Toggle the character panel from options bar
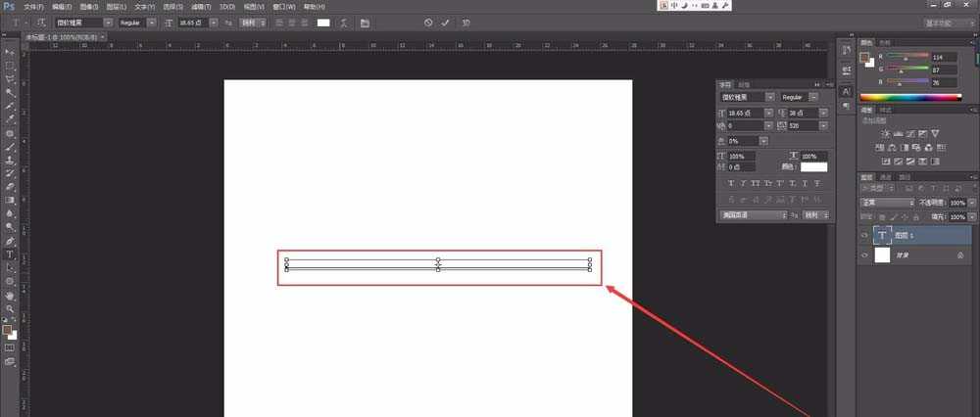This screenshot has width=980, height=417. coord(365,22)
